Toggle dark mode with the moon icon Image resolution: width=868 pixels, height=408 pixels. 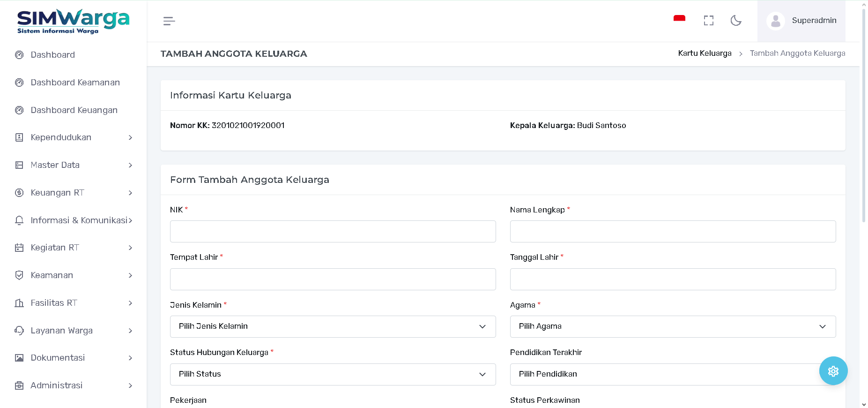click(736, 21)
